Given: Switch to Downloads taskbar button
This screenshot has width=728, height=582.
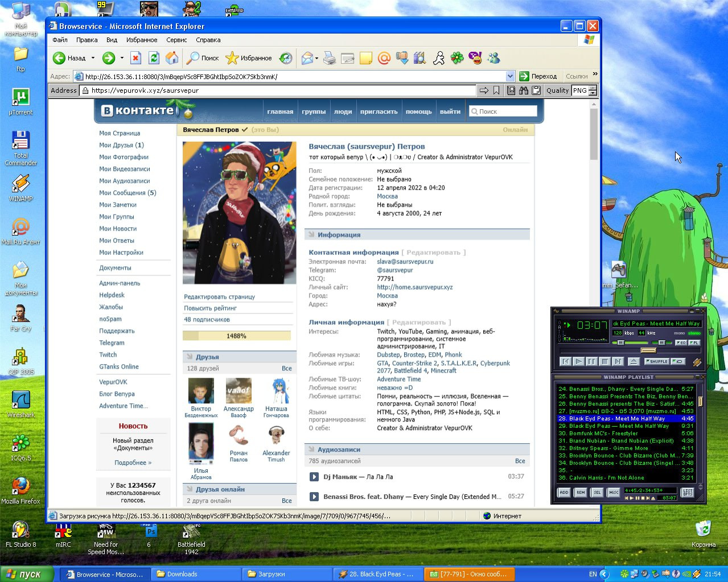Looking at the screenshot, I should pos(196,574).
